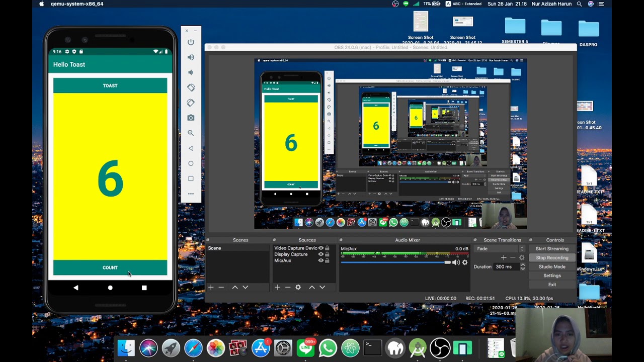The width and height of the screenshot is (644, 362).
Task: Click the emulator toolbar back triangle
Action: [191, 148]
